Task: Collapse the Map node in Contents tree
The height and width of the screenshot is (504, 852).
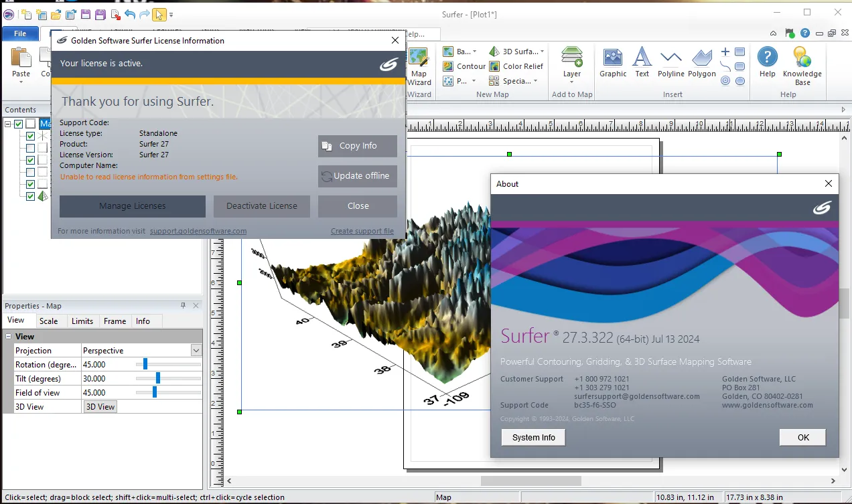Action: 7,124
